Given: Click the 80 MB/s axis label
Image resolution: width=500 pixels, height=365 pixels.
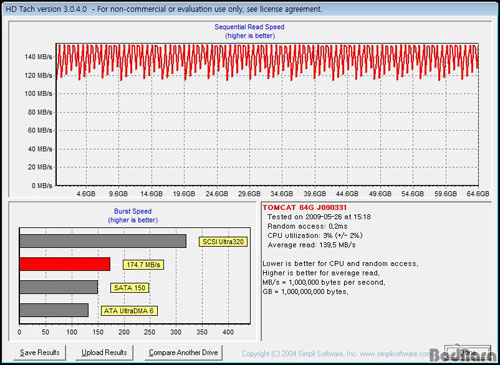Looking at the screenshot, I should pos(40,112).
